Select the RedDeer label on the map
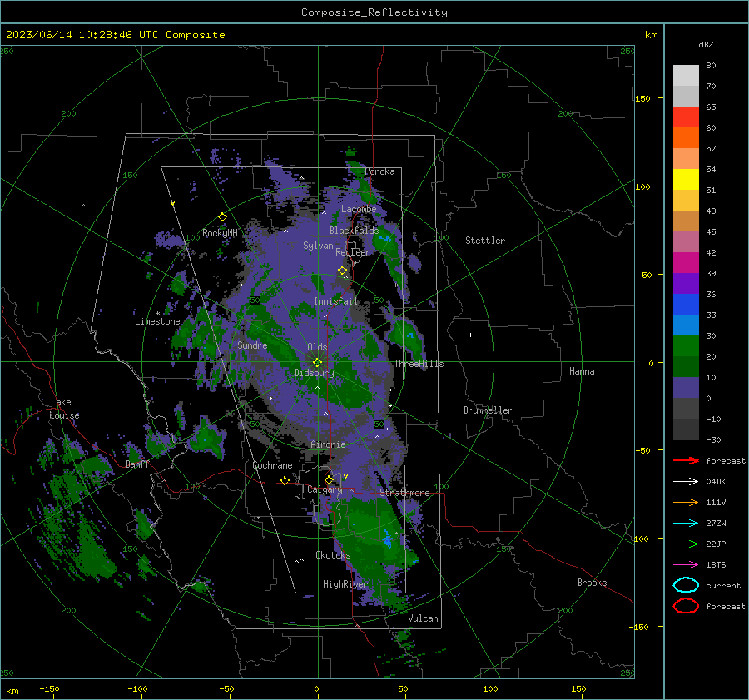Screen dimensions: 749x700 pos(353,252)
